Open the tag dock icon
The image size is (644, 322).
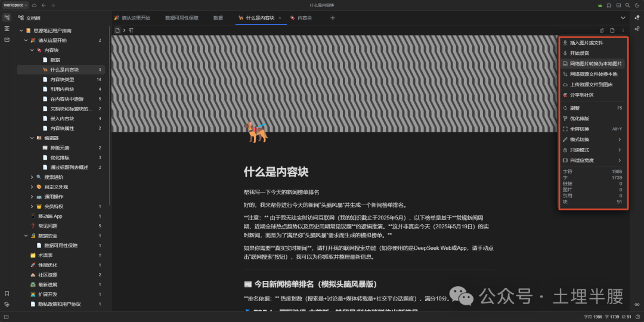(x=7, y=304)
